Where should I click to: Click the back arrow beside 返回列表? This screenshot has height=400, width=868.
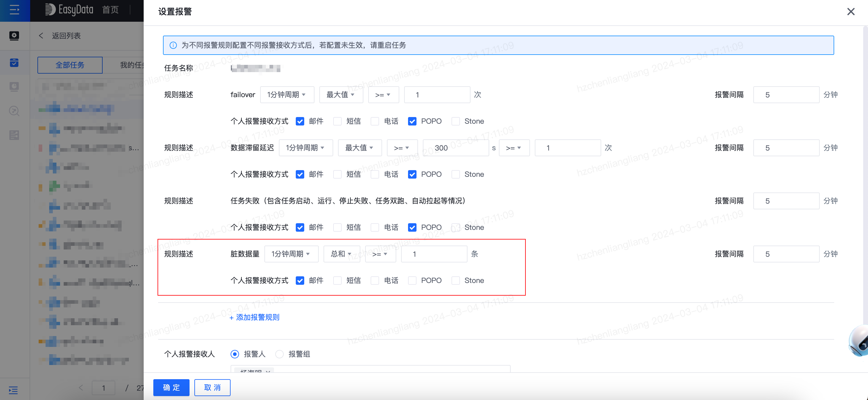coord(41,36)
